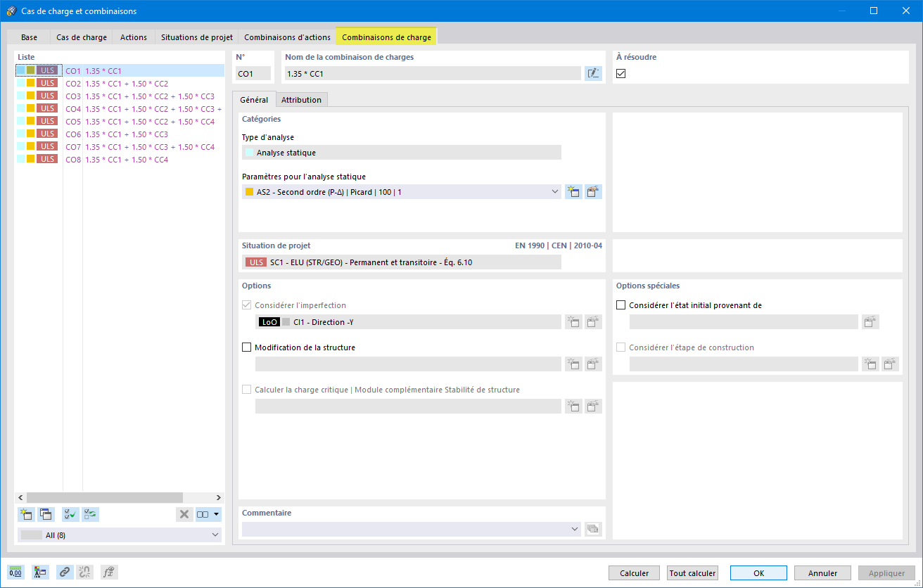
Task: Click the new stability analysis settings icon
Action: (x=573, y=406)
